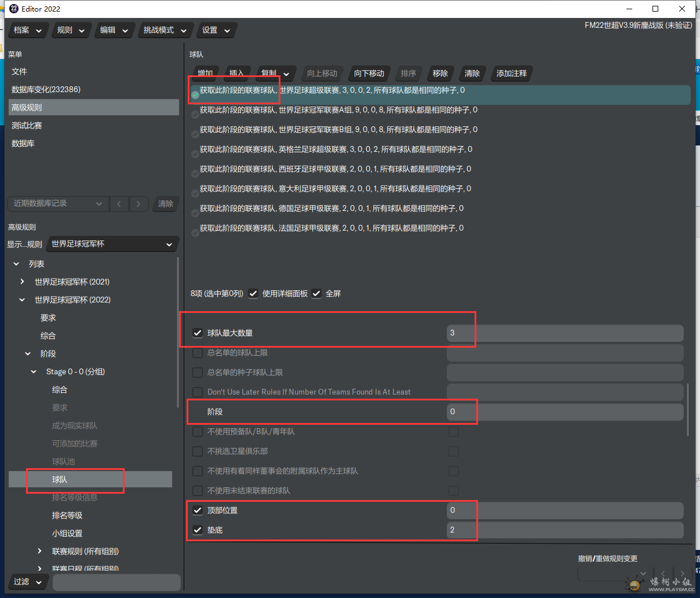Click the 球队最大数量 value field
This screenshot has height=598, width=700.
click(565, 333)
